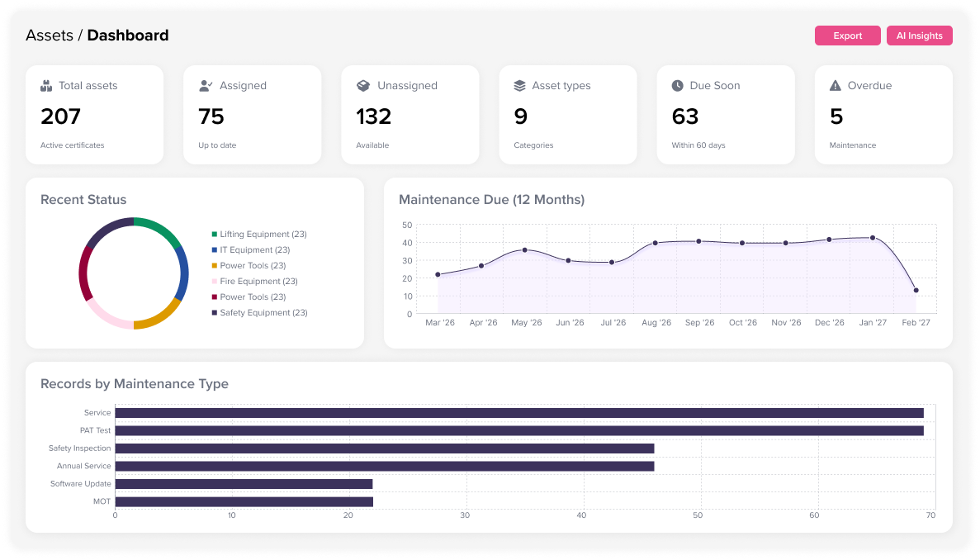Select the May '26 data point on chart
This screenshot has width=980, height=560.
[x=524, y=249]
